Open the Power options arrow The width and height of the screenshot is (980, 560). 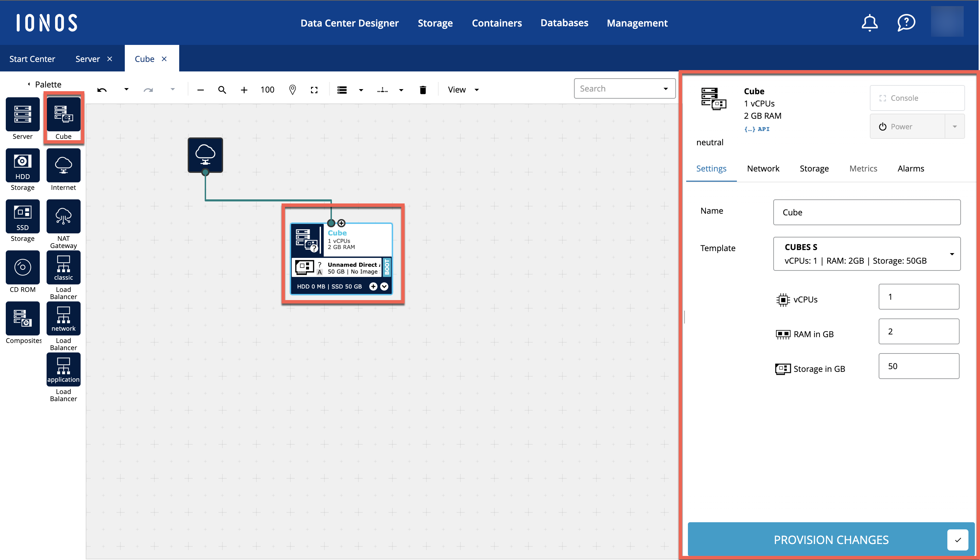954,127
